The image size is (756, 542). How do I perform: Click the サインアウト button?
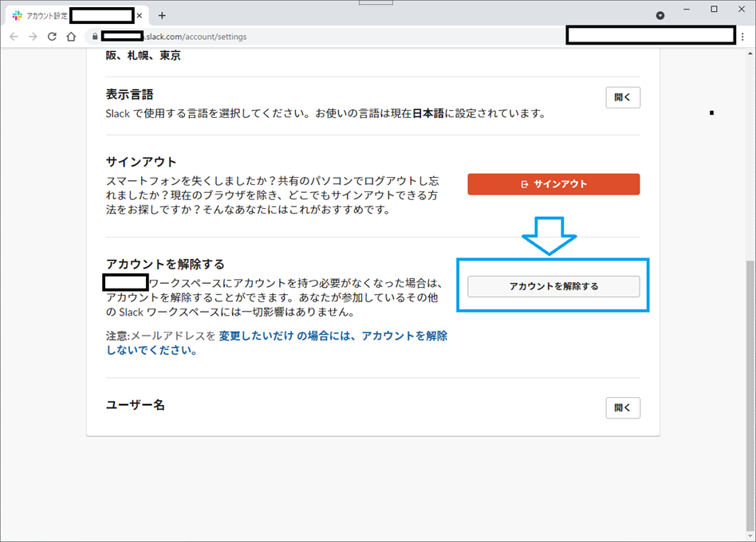tap(553, 183)
